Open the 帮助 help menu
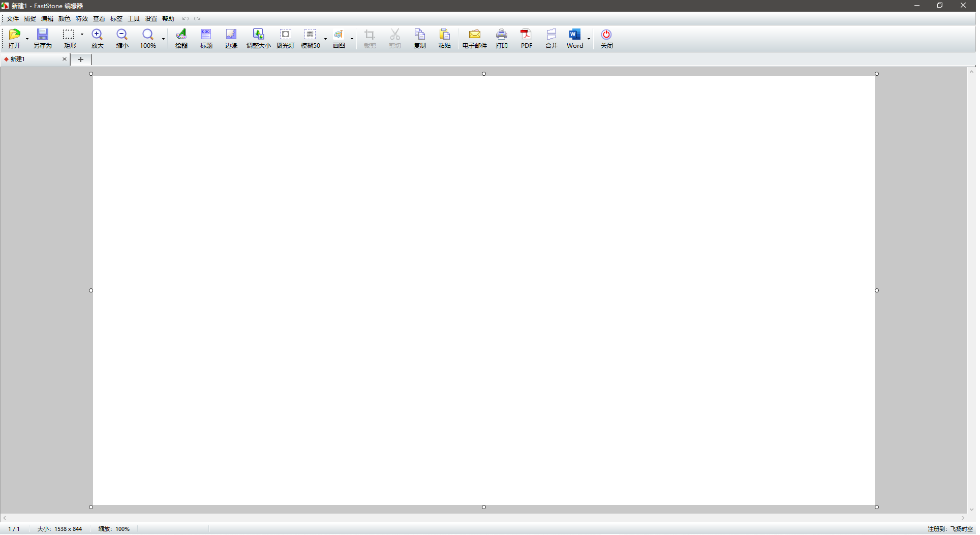Image resolution: width=980 pixels, height=535 pixels. click(x=168, y=19)
